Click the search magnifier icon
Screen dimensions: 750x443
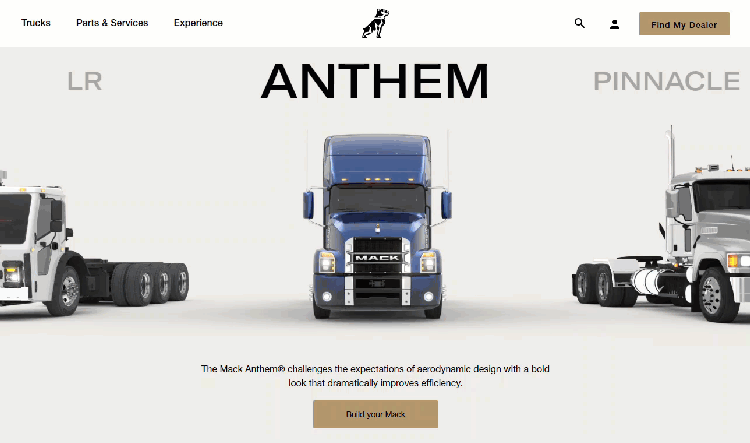coord(579,23)
